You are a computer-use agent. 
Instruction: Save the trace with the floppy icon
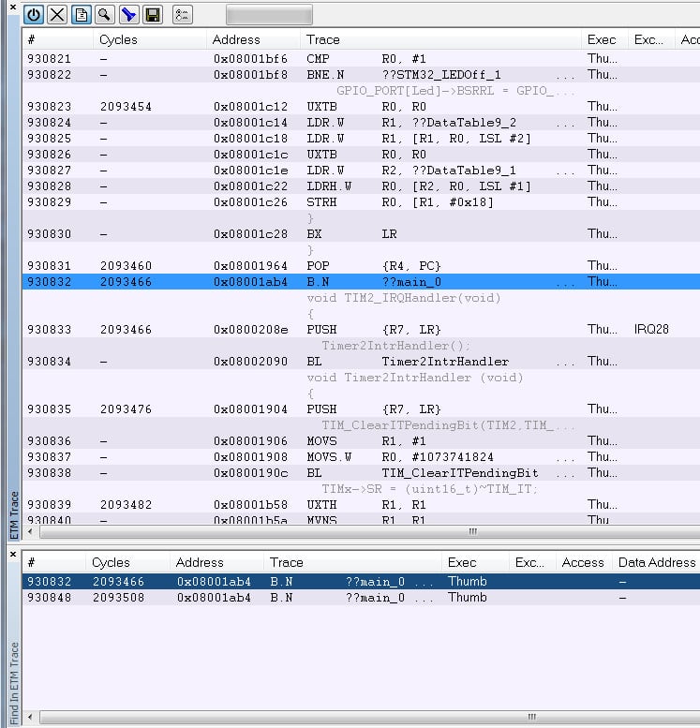click(x=153, y=15)
